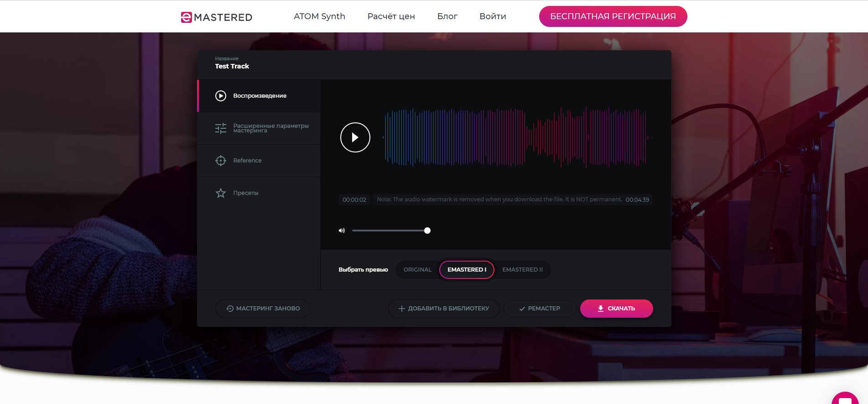Select the EMASTERED I preview option
868x404 pixels.
[x=467, y=270]
